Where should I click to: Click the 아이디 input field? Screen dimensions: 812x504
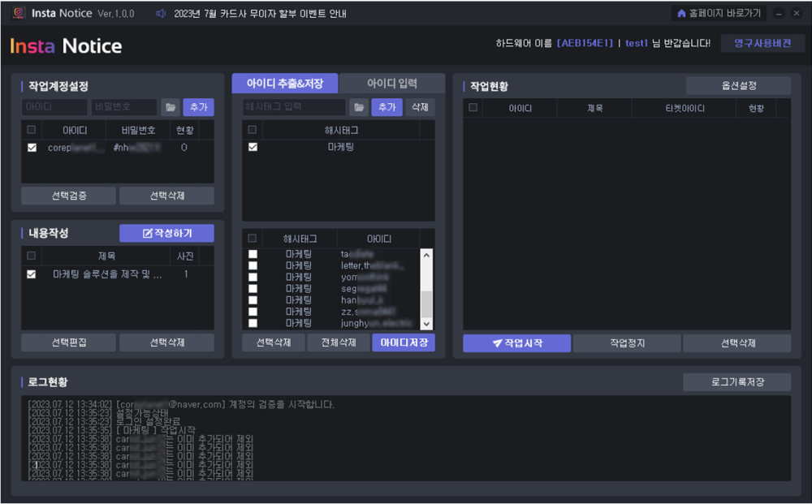54,107
